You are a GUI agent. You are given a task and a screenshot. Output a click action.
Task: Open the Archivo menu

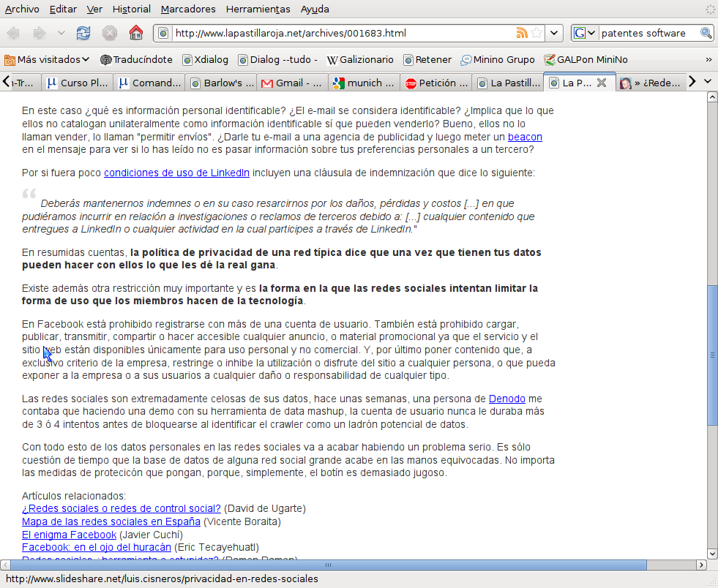coord(22,10)
